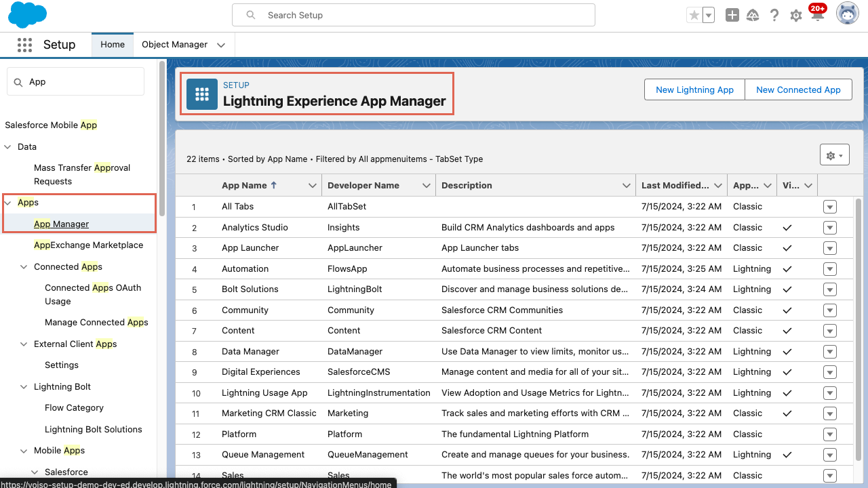The height and width of the screenshot is (488, 868).
Task: Open Manage Connected Apps
Action: click(x=96, y=323)
